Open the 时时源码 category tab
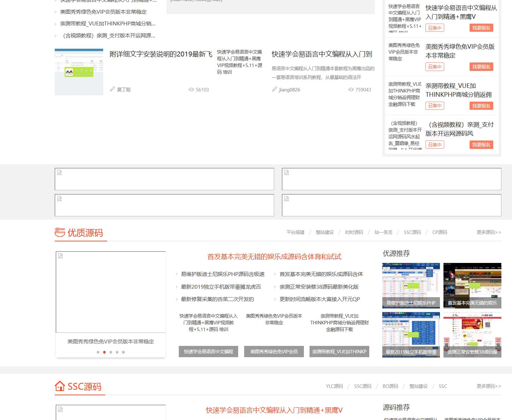Image resolution: width=512 pixels, height=420 pixels. 354,232
